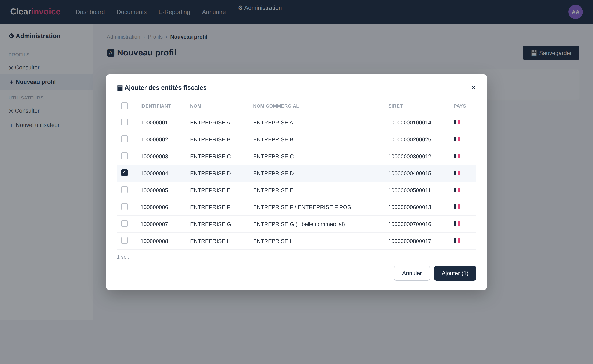Click ENTREPRISE G (Libellé commercial) cell
Image resolution: width=593 pixels, height=364 pixels.
click(299, 224)
